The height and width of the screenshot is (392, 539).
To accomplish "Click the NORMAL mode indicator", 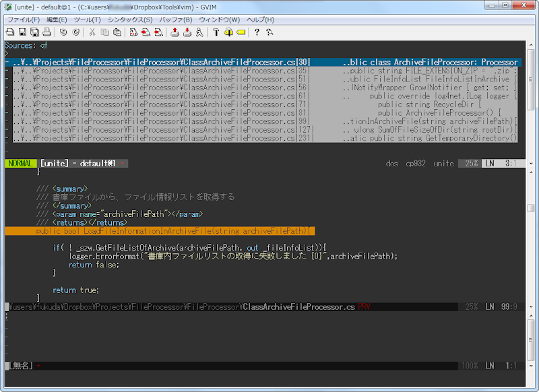I will 21,164.
